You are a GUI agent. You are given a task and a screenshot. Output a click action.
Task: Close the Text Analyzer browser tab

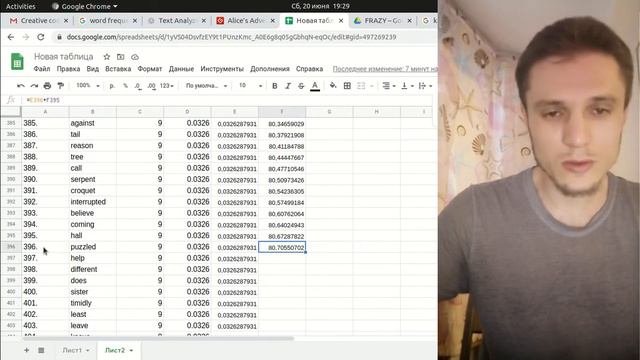click(x=204, y=20)
